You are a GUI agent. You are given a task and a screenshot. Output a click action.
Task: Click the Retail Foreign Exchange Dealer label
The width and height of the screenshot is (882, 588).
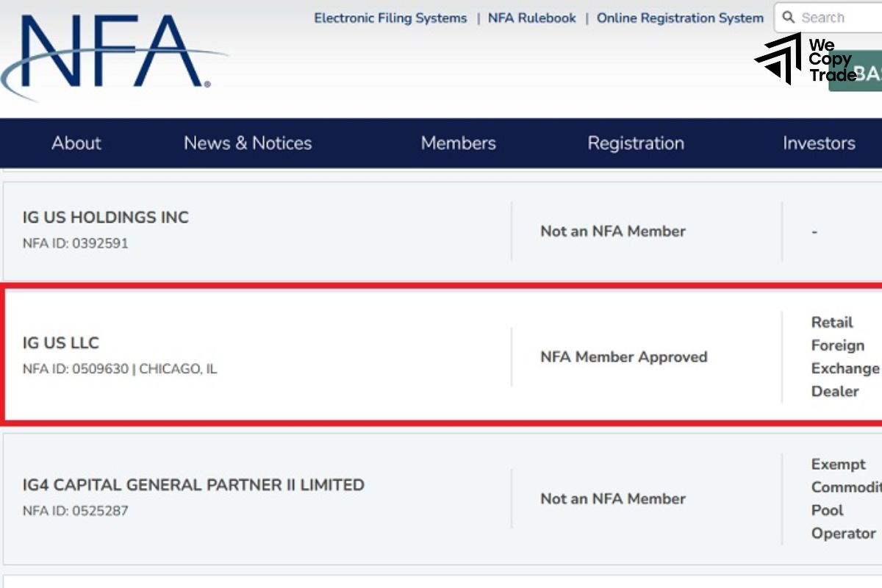844,356
